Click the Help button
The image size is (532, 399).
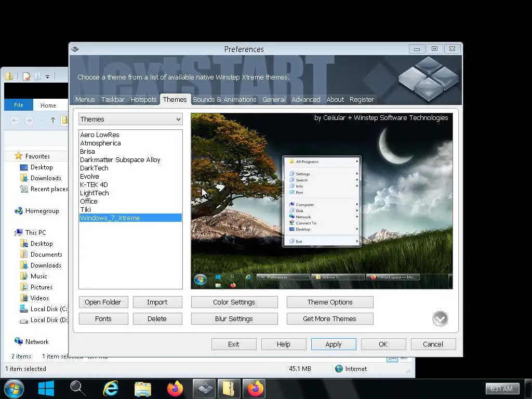[x=284, y=344]
